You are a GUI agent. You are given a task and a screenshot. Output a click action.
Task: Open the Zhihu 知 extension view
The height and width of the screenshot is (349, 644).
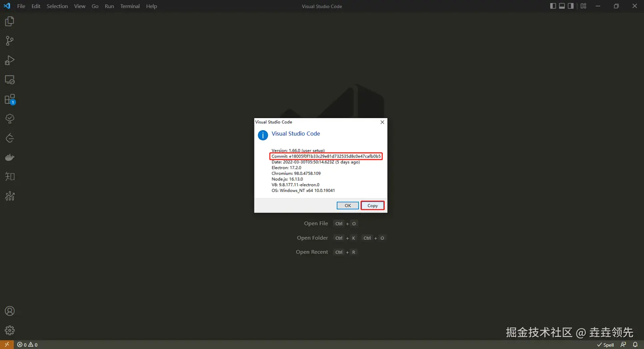point(9,177)
